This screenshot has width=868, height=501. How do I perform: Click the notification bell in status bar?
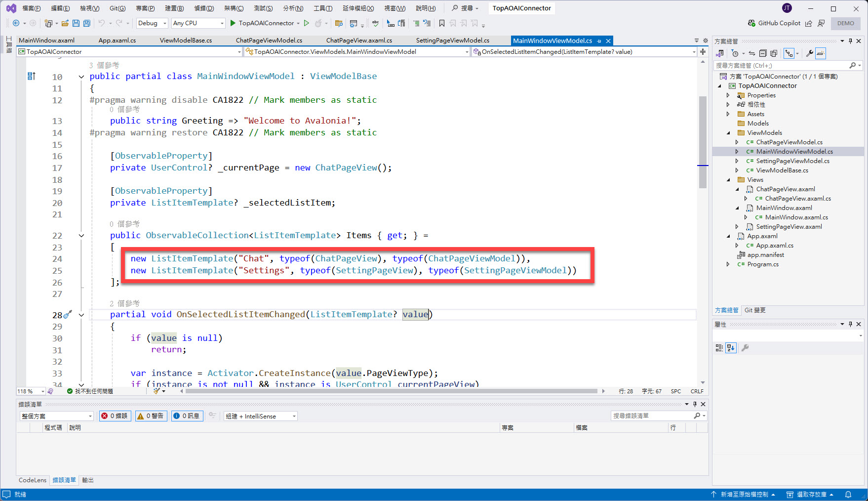coord(848,495)
